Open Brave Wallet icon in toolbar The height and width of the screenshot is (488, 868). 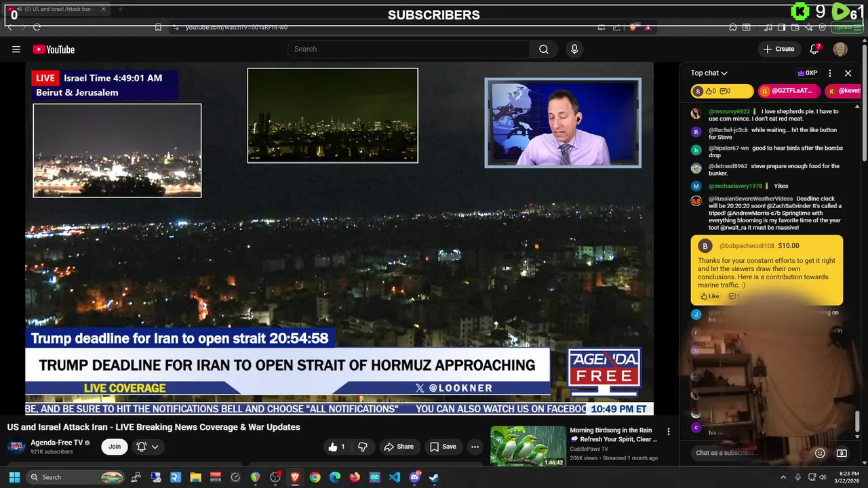click(x=795, y=27)
